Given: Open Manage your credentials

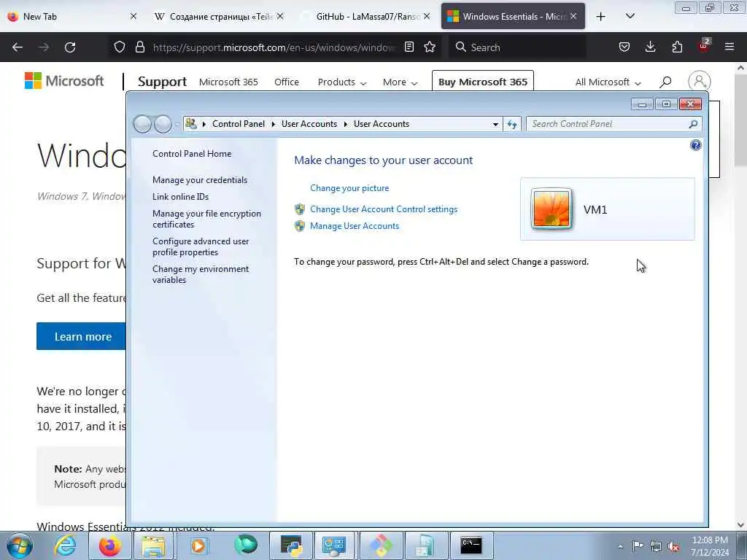Looking at the screenshot, I should [200, 180].
